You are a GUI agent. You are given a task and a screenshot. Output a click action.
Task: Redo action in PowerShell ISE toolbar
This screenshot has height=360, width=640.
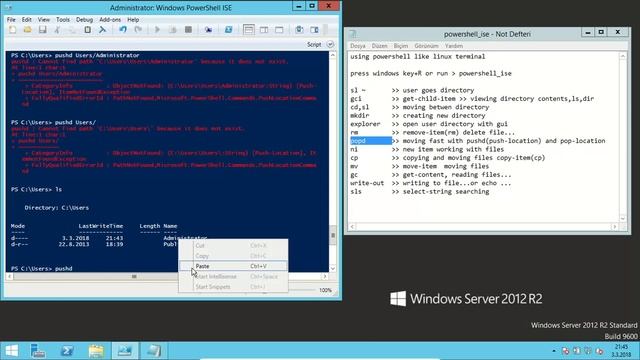coord(138,30)
